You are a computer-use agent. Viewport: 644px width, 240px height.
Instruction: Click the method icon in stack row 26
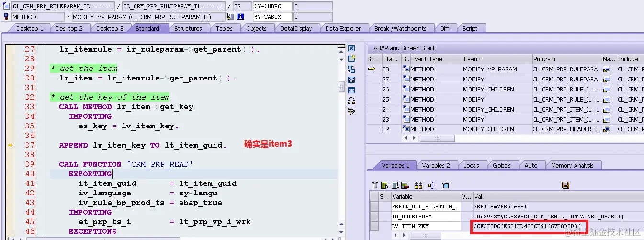point(406,90)
